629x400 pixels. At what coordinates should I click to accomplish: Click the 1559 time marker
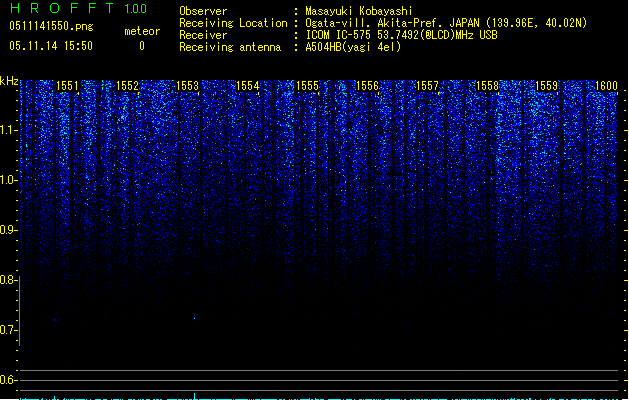coord(547,86)
